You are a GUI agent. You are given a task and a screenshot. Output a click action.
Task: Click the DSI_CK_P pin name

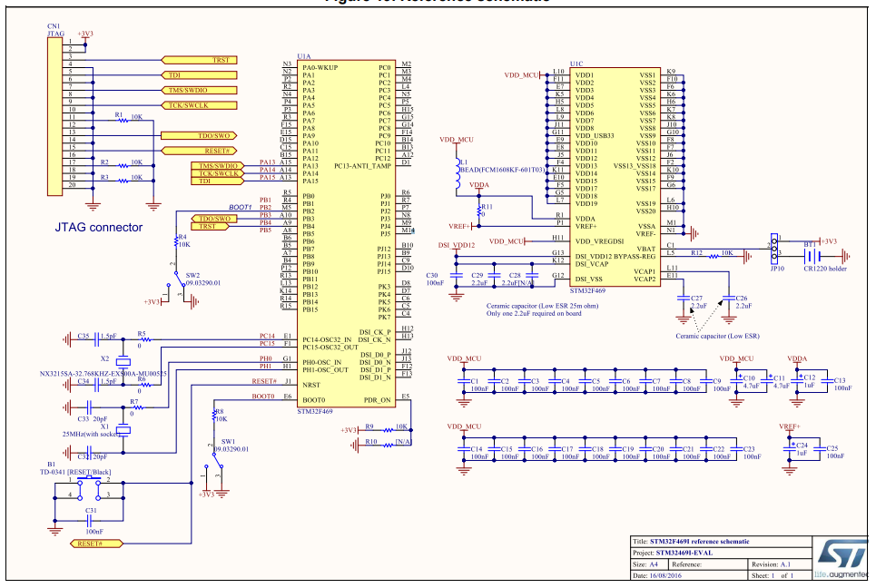[375, 332]
